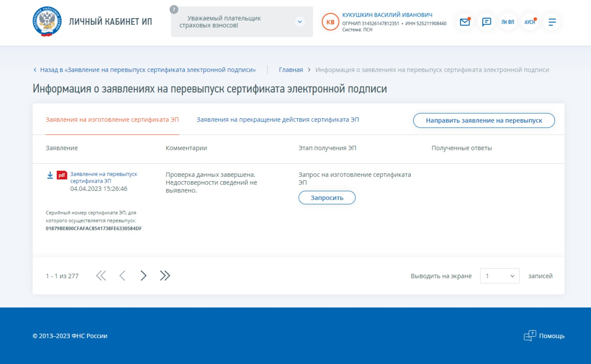The image size is (591, 364).
Task: Expand the notification message chevron
Action: 300,22
